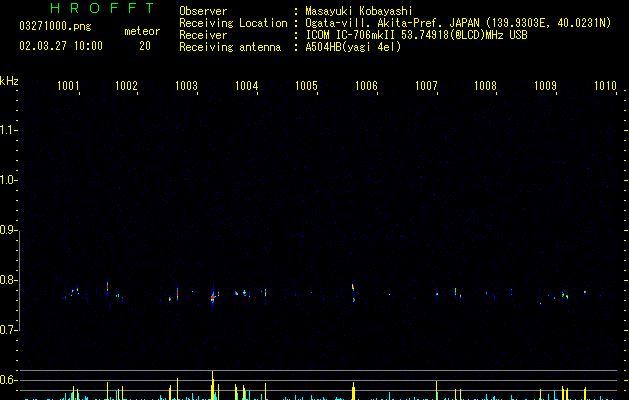This screenshot has width=629, height=400.
Task: Click the 1006 time axis marker
Action: pyautogui.click(x=366, y=86)
